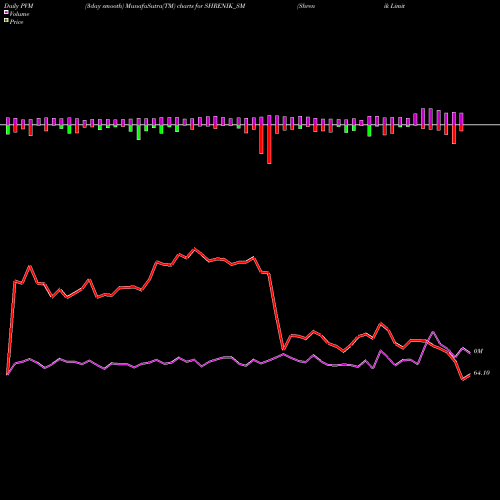
Task: Click the tallest red volume bar
Action: 269,144
